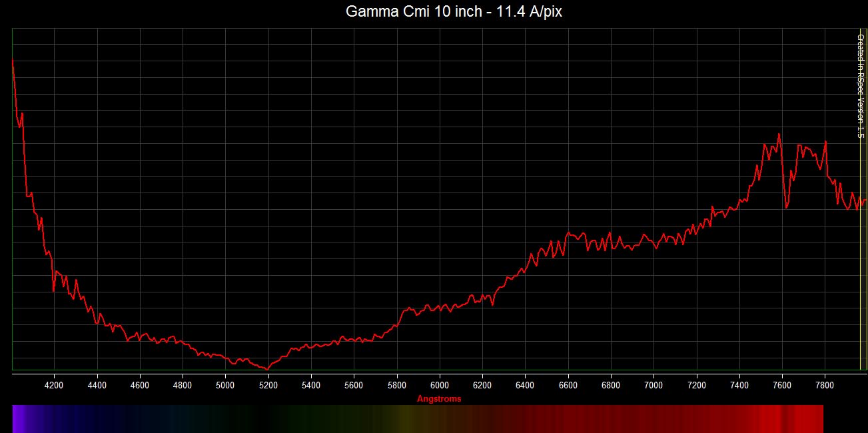Screen dimensions: 868x433
Task: Click the 4600 wavelength tick label
Action: (140, 385)
